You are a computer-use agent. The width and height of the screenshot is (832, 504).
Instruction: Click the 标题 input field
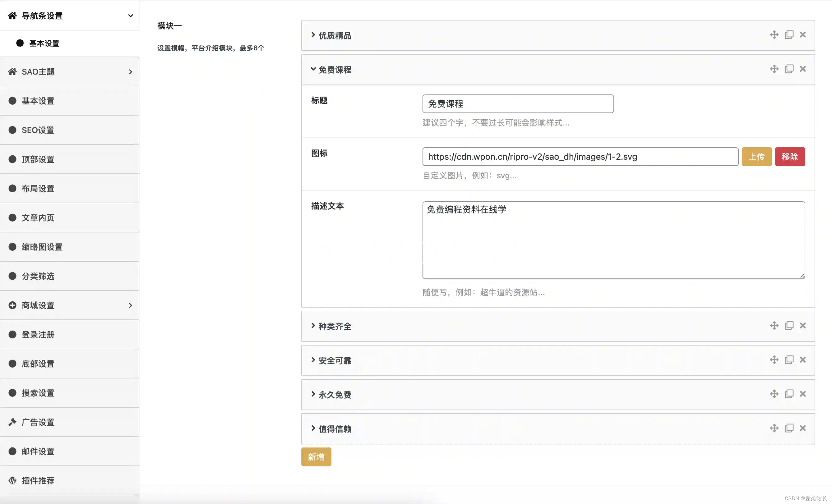click(518, 103)
